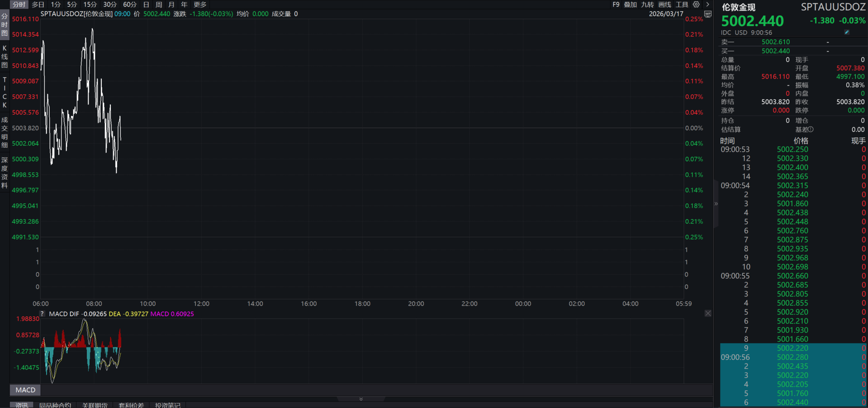The image size is (868, 408).
Task: Open chart settings via the gear icon
Action: 696,5
